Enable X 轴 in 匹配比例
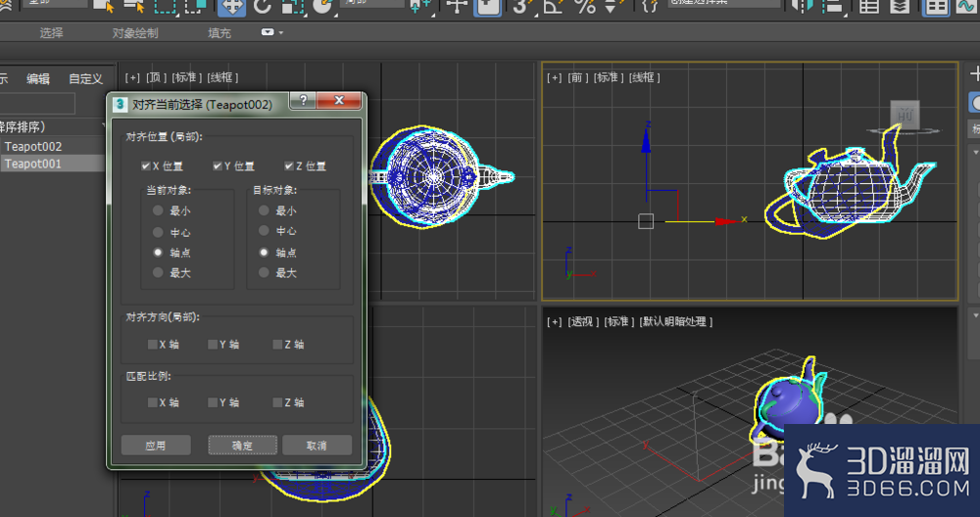Screen dimensions: 980x517 (153, 402)
